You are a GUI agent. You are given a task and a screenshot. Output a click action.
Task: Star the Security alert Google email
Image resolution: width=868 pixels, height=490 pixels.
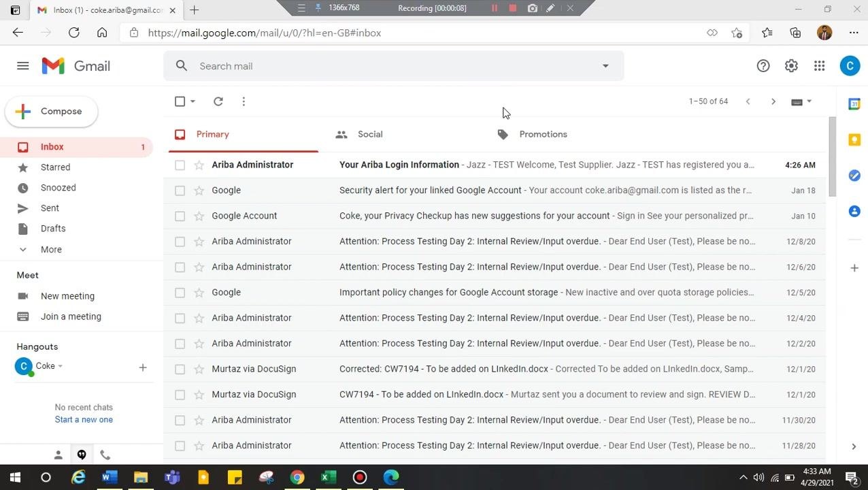coord(199,191)
